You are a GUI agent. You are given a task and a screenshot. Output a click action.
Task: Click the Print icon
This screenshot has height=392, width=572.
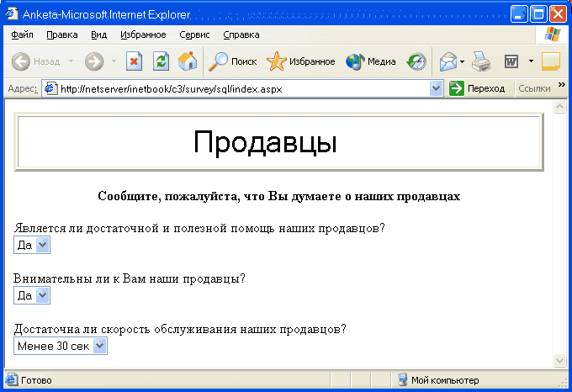click(x=481, y=61)
